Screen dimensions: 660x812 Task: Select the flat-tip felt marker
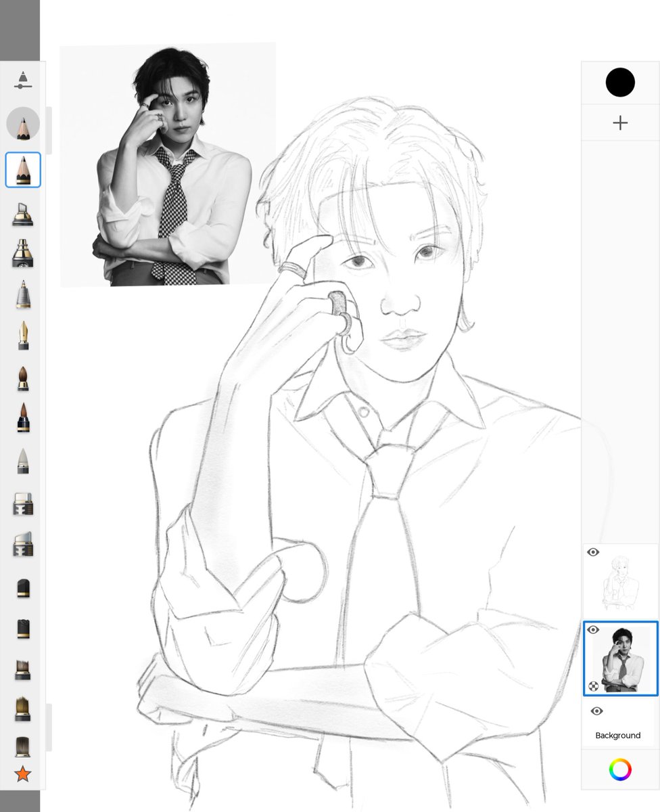(23, 504)
